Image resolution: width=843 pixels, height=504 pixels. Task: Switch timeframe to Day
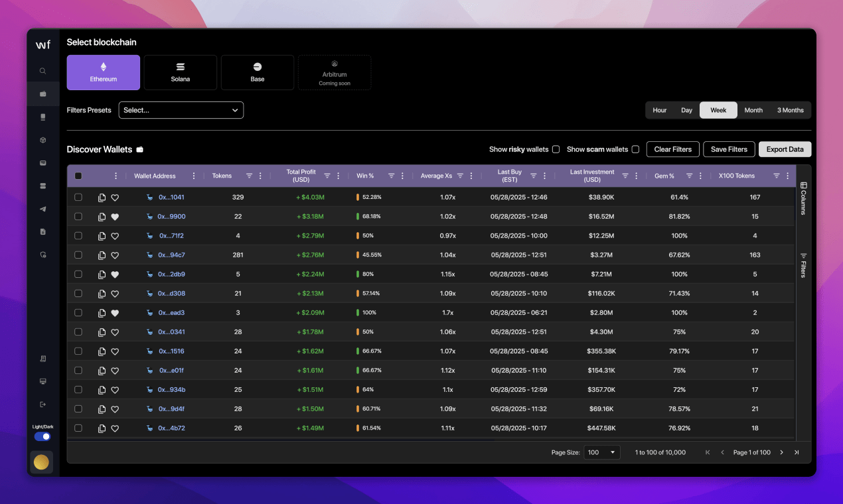686,110
